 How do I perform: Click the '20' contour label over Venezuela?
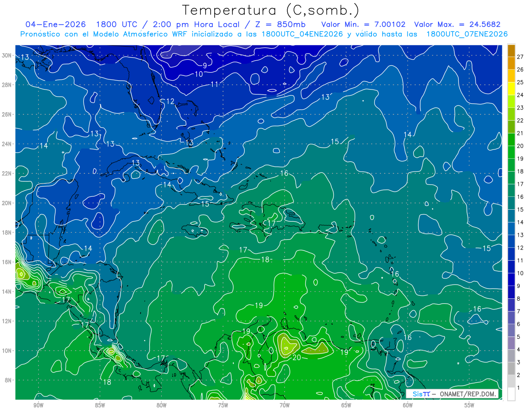297,357
